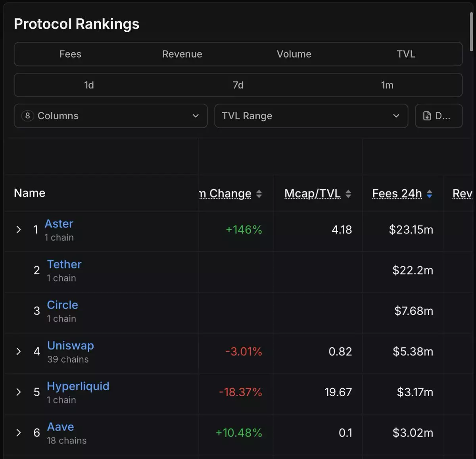Expand the Uniswap row chevron
The image size is (476, 459).
click(18, 351)
